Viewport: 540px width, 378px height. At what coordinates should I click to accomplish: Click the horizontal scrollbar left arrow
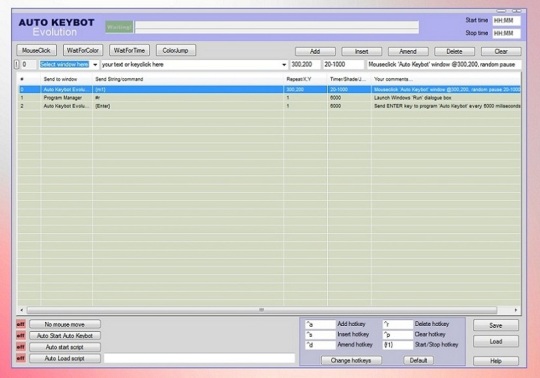click(22, 310)
